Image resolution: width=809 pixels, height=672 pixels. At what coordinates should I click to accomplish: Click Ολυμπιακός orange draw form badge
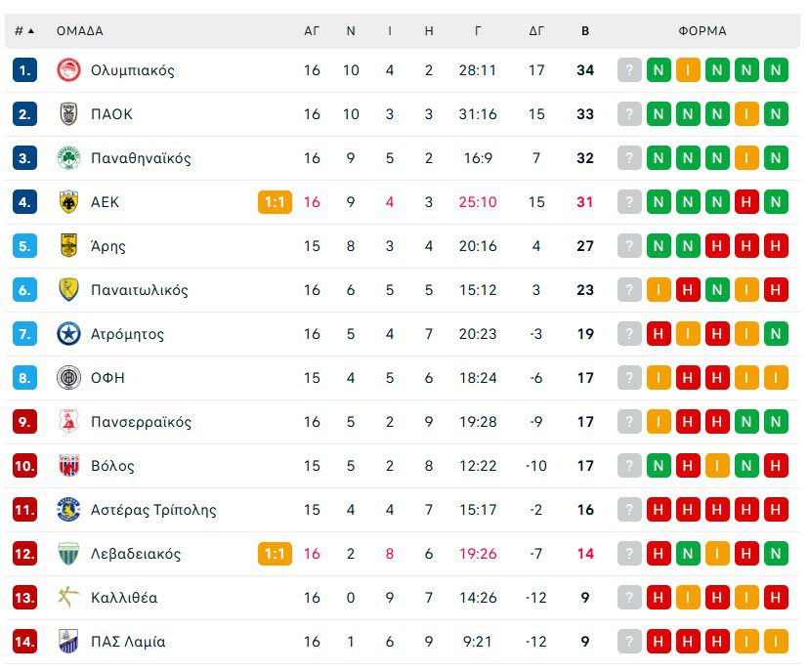688,70
